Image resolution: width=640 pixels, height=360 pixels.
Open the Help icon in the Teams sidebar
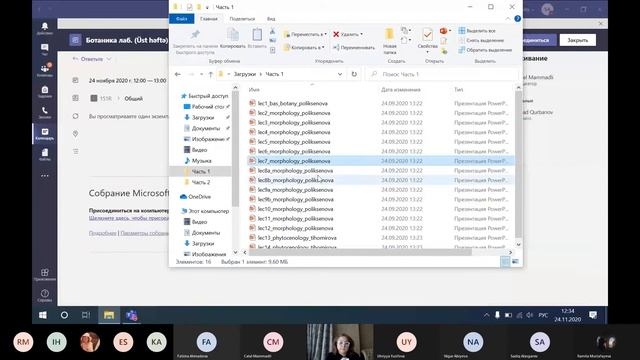point(45,293)
